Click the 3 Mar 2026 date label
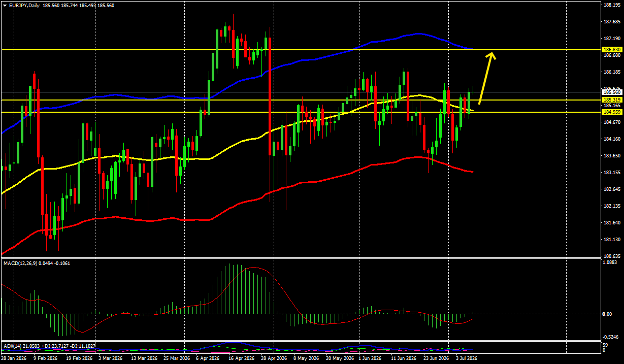This screenshot has height=364, width=624. point(110,358)
